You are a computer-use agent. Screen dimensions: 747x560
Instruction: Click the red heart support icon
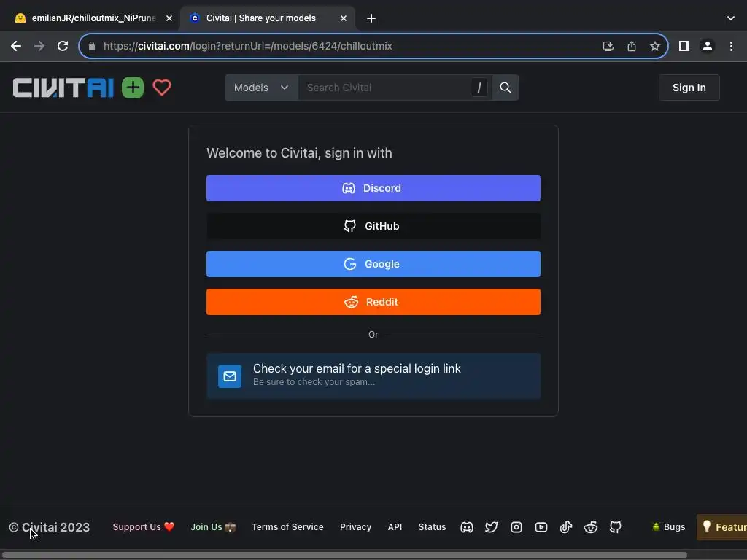pos(162,87)
